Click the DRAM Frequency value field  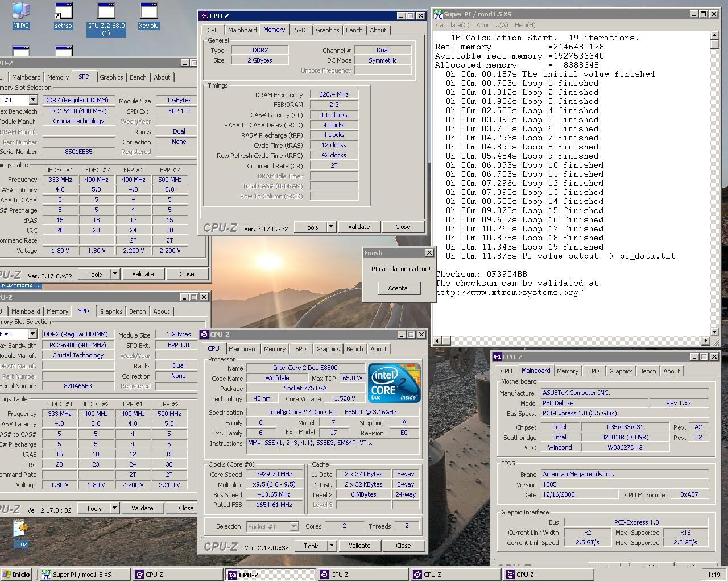click(x=334, y=94)
